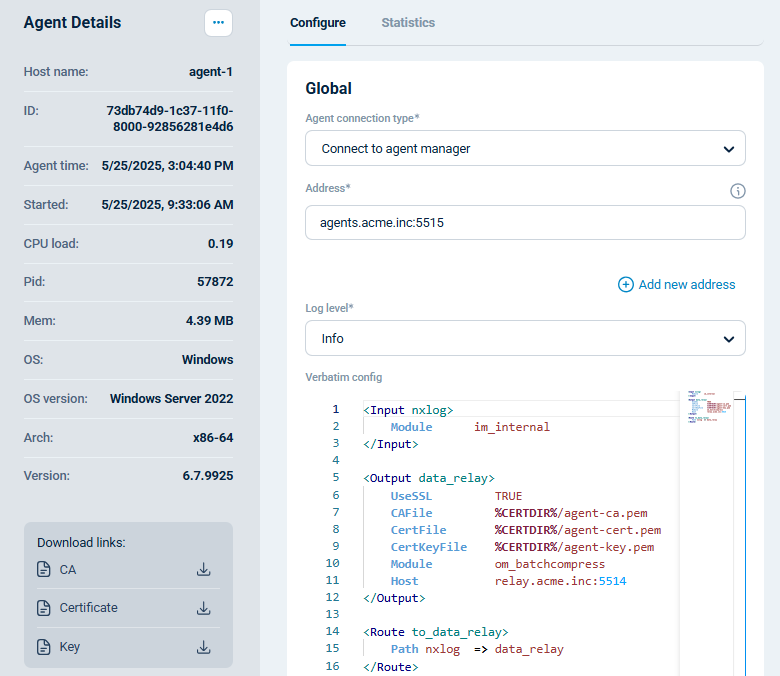The width and height of the screenshot is (780, 676).
Task: Expand the Log level dropdown
Action: coord(525,338)
